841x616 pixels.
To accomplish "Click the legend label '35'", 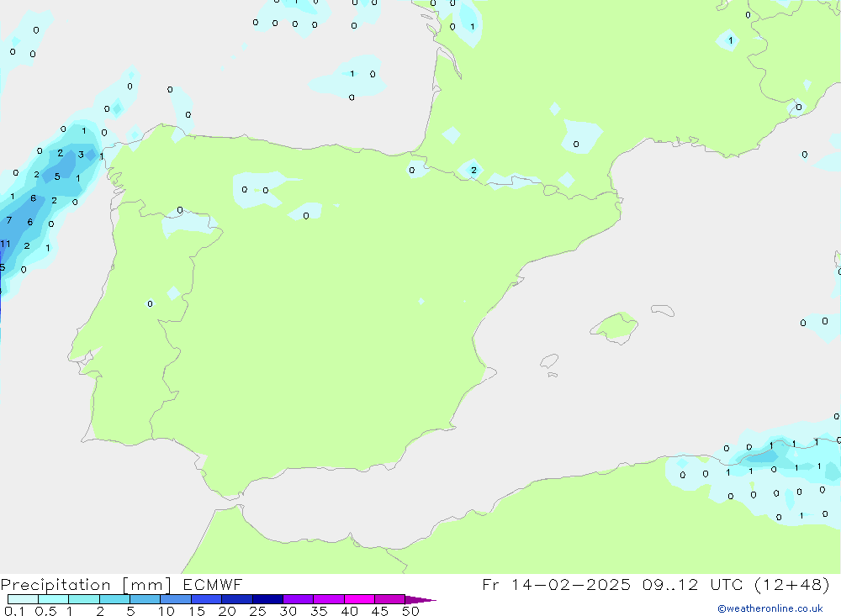I will pyautogui.click(x=319, y=611).
